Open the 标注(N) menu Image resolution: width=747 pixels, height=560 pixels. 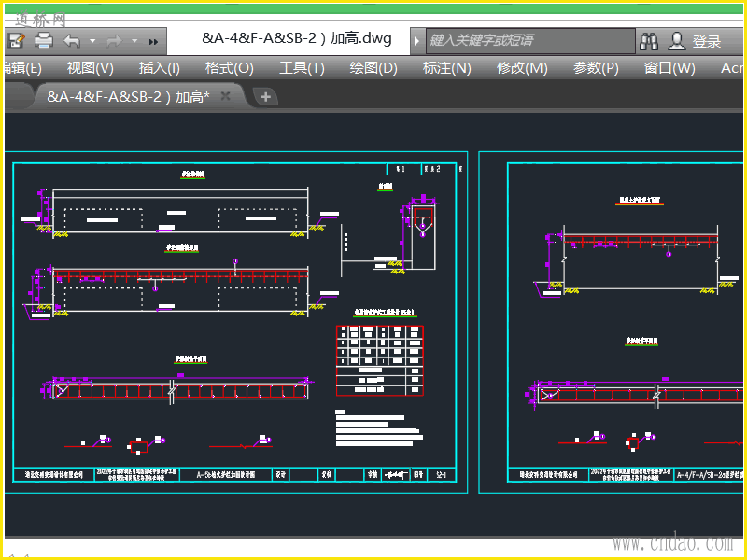coord(446,68)
